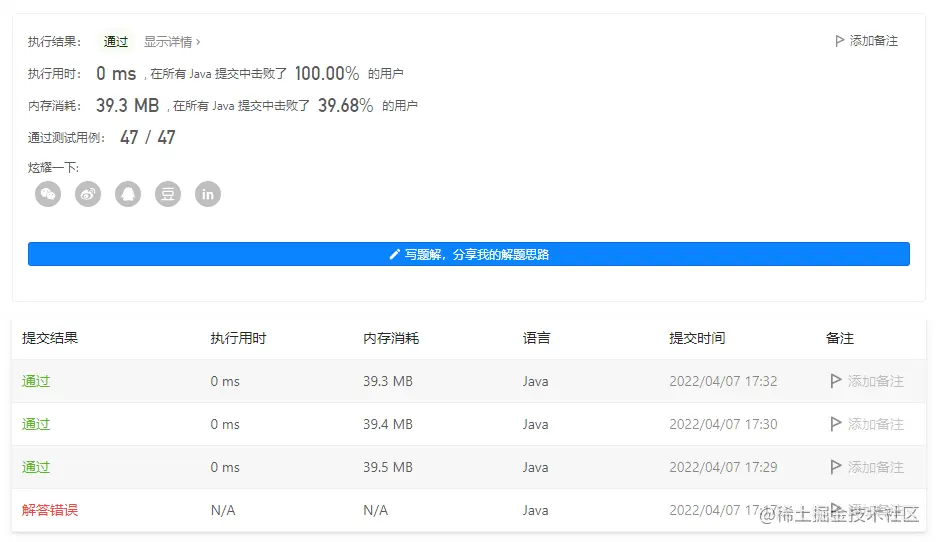Click the 39.3 MB table cell
The image size is (937, 542).
click(x=388, y=381)
